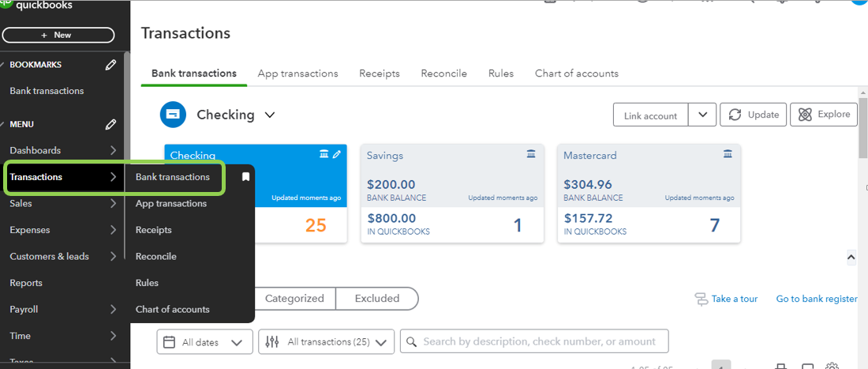This screenshot has width=868, height=369.
Task: Switch to the Excluded filter segment
Action: (x=376, y=299)
